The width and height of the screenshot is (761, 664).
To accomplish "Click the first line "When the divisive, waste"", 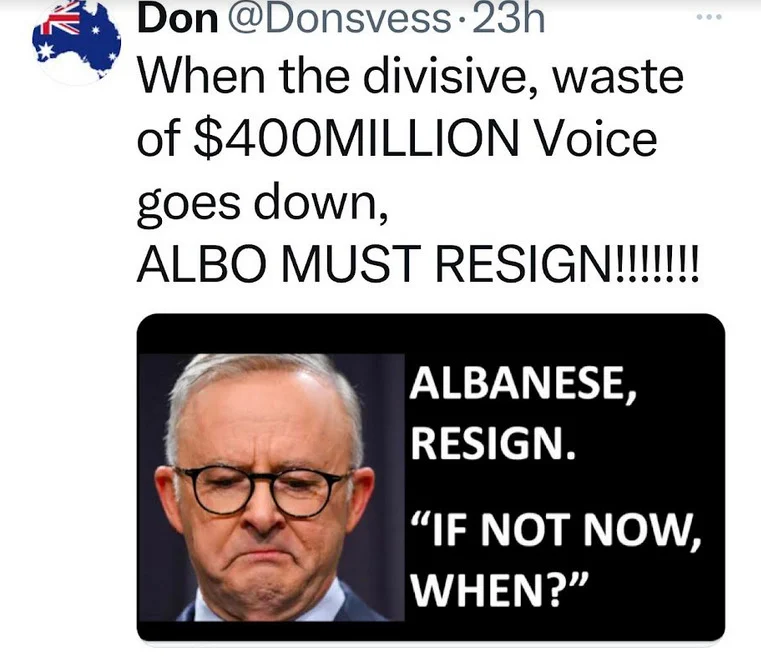I will pyautogui.click(x=411, y=77).
